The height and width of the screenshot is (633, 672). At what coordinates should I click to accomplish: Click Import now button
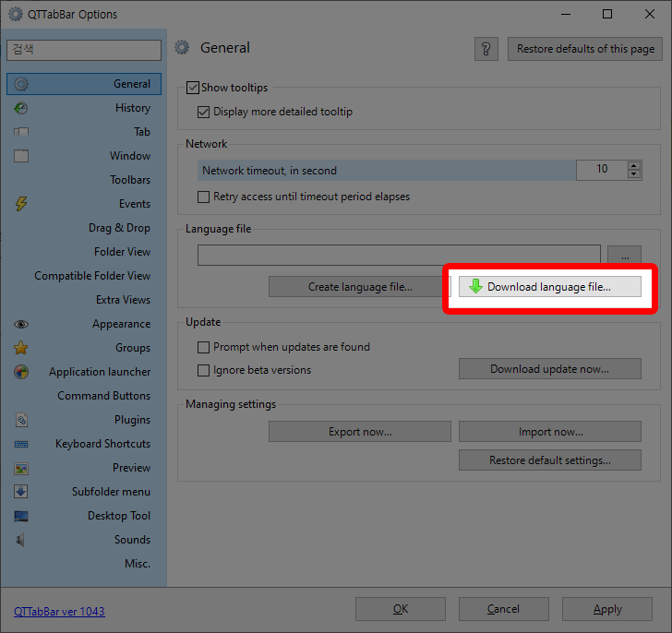[550, 431]
